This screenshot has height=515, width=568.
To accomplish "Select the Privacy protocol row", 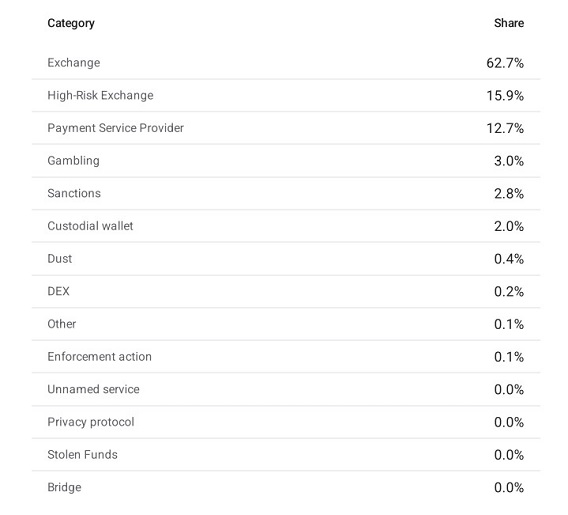I will pyautogui.click(x=286, y=422).
